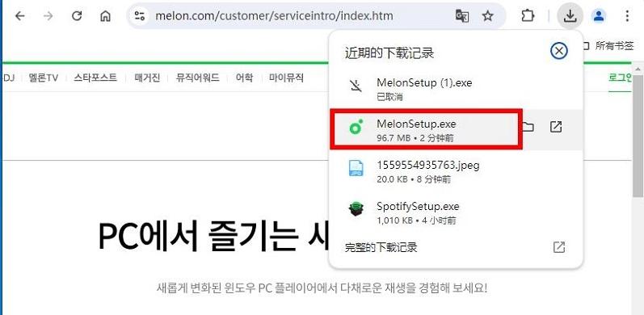Translate this page icon
Screen dimensions: 644x315
click(x=462, y=16)
